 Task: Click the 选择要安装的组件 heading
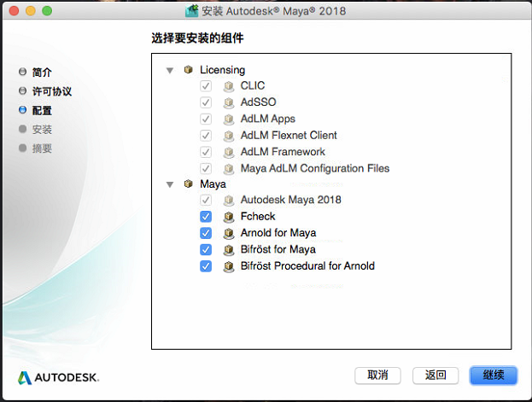pos(197,38)
